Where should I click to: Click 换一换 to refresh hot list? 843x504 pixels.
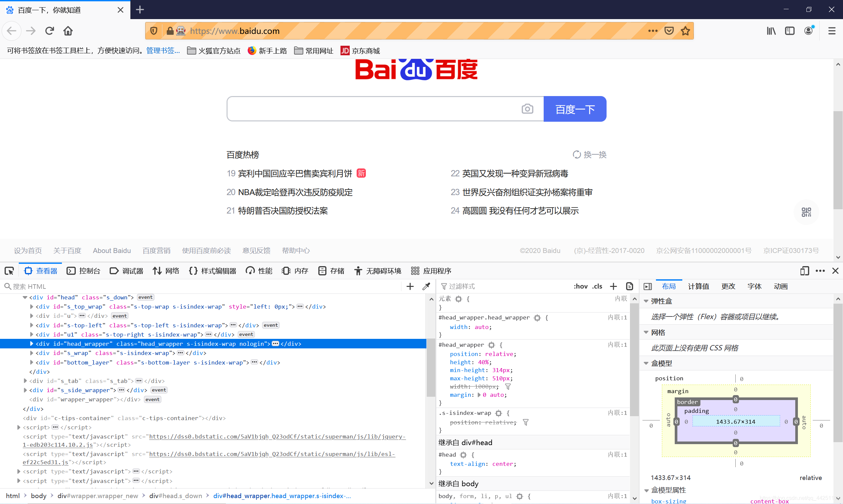(x=589, y=155)
